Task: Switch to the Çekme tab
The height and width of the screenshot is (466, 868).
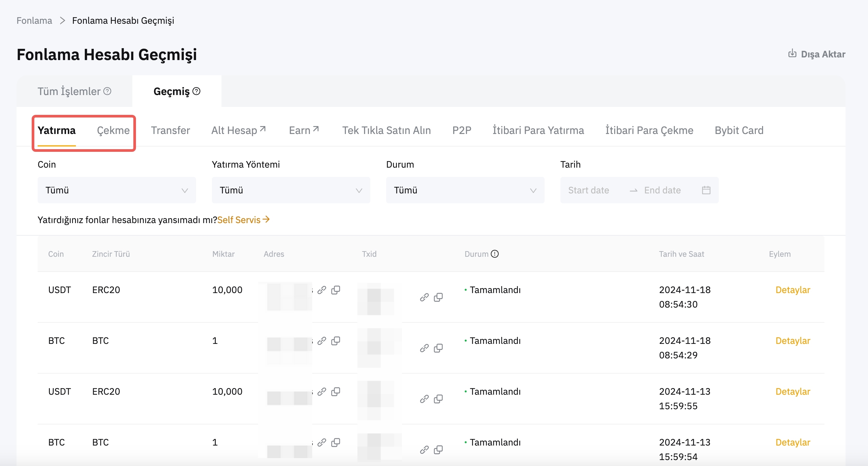Action: 113,130
